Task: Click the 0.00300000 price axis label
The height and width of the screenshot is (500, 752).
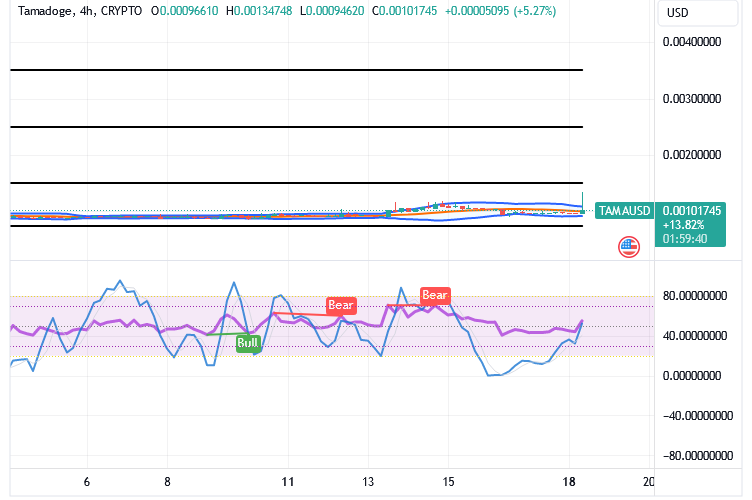Action: click(x=692, y=99)
